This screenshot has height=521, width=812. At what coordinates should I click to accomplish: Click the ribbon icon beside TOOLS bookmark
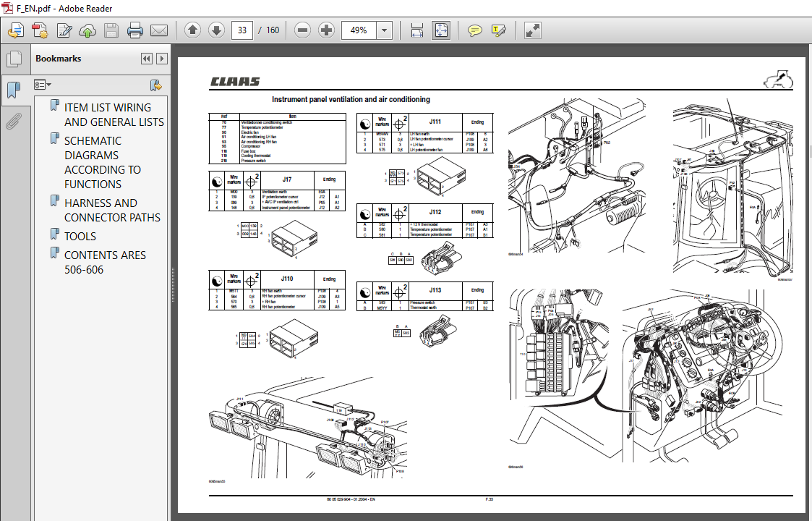pos(55,234)
